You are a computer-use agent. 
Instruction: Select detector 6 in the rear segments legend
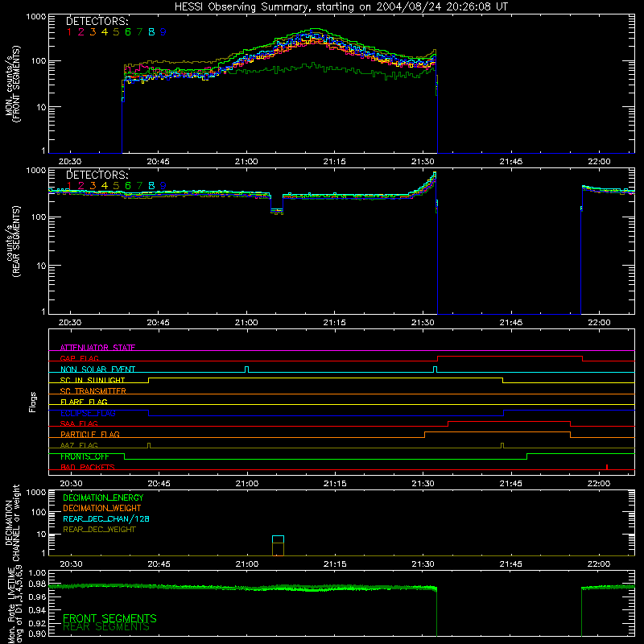point(128,186)
